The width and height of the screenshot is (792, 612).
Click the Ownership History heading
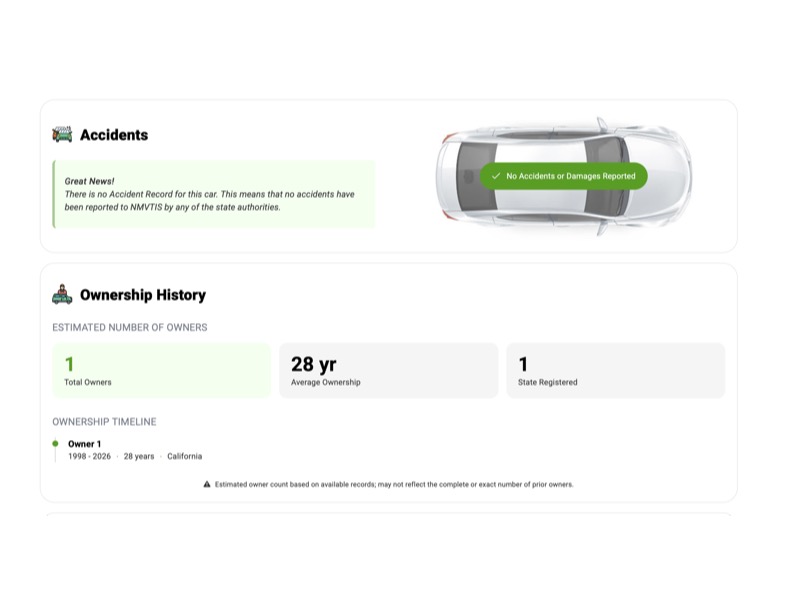click(143, 295)
